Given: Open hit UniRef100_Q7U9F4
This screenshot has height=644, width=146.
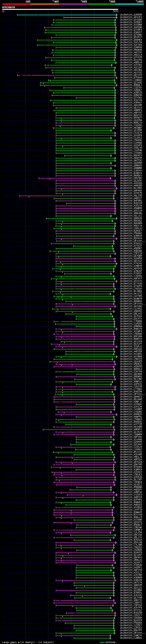Looking at the screenshot, I should (131, 30).
